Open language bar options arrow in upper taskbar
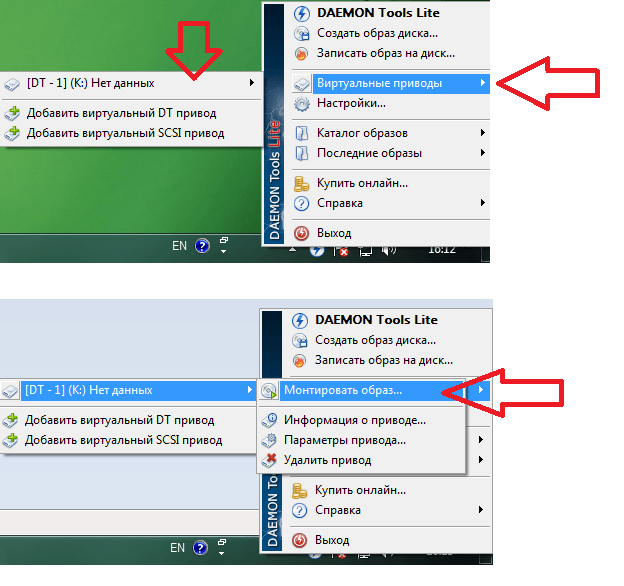The height and width of the screenshot is (586, 624). [223, 251]
